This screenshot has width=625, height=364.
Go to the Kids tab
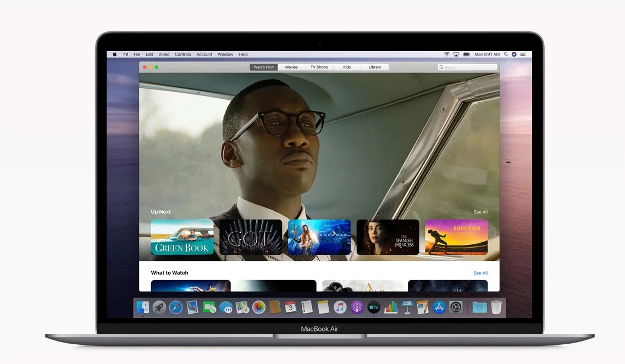point(347,68)
